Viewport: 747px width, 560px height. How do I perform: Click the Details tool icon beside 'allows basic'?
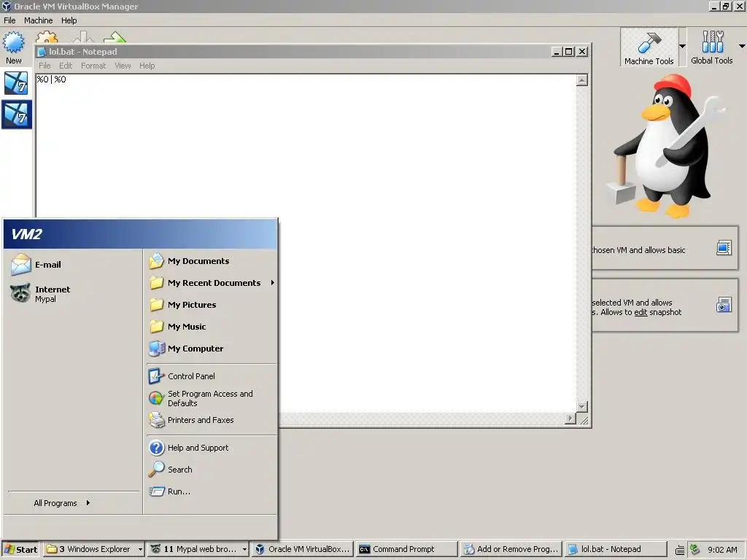tap(724, 248)
